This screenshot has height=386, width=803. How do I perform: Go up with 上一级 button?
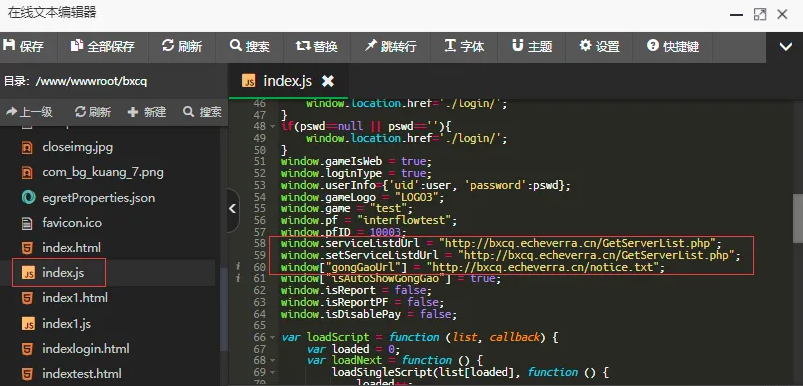[30, 112]
